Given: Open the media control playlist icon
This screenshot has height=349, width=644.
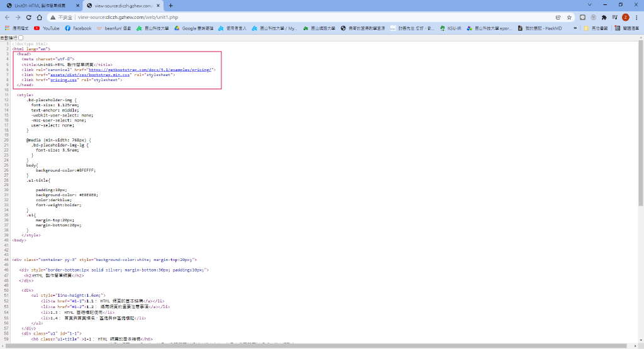Looking at the screenshot, I should point(614,18).
